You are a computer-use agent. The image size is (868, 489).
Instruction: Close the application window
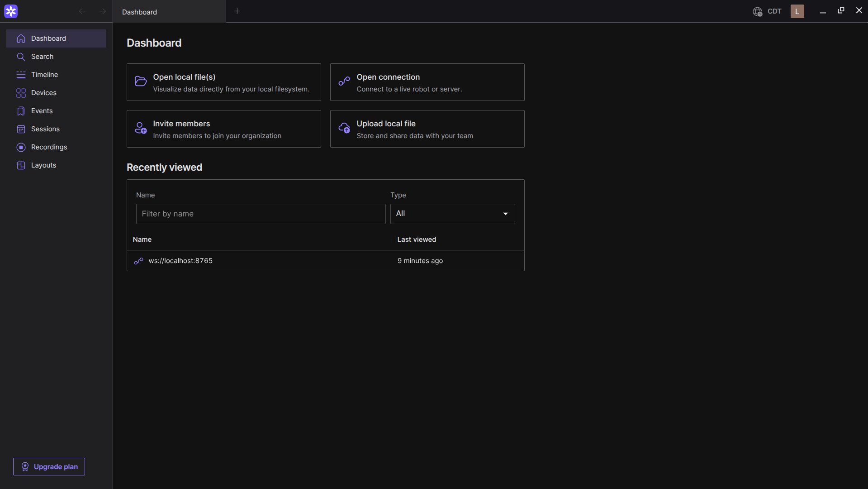click(859, 10)
